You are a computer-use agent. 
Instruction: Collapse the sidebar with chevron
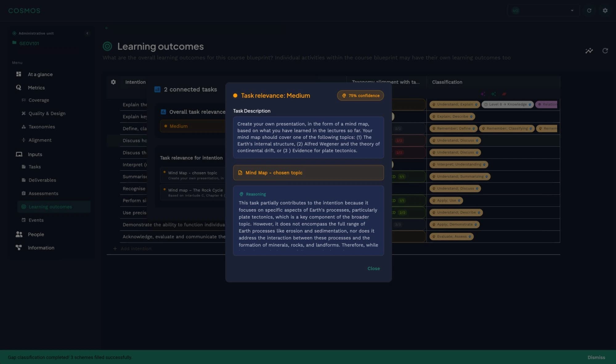tap(87, 33)
